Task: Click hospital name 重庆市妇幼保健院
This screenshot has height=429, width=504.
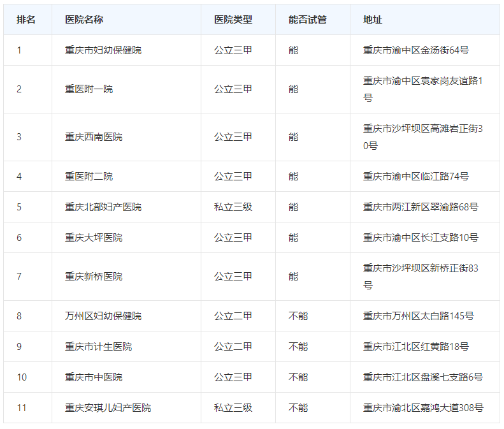Action: (103, 50)
